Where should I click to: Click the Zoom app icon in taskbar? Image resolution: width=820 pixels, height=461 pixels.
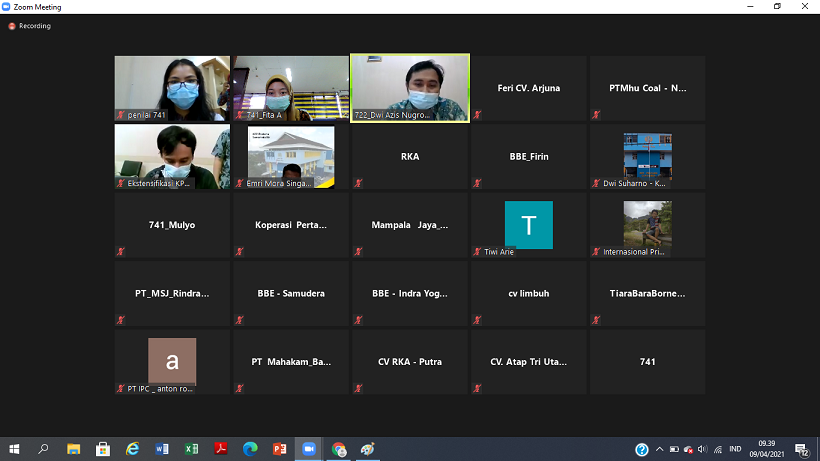[308, 449]
